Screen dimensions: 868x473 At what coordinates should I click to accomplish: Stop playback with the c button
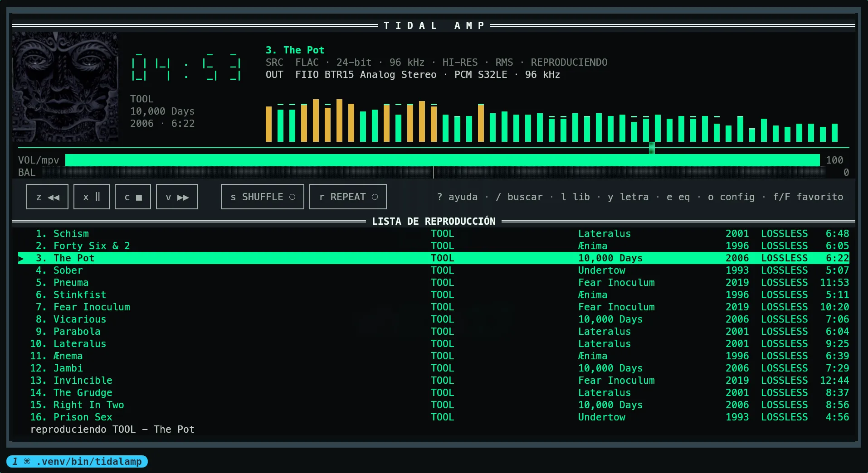point(133,197)
